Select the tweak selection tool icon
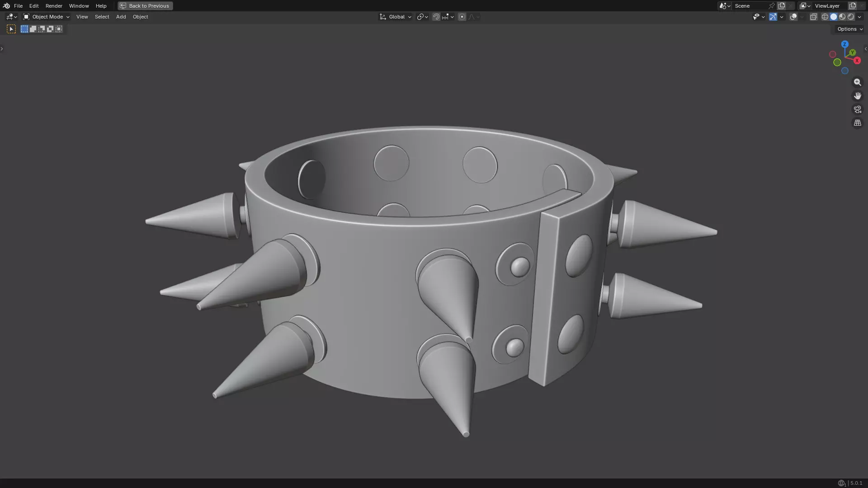 click(11, 29)
